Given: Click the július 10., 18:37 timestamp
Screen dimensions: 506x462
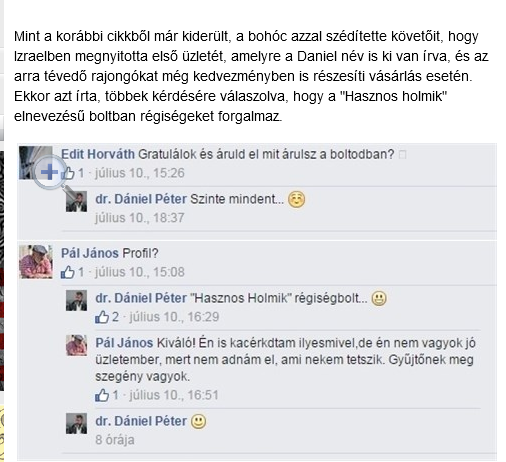Looking at the screenshot, I should coord(140,218).
